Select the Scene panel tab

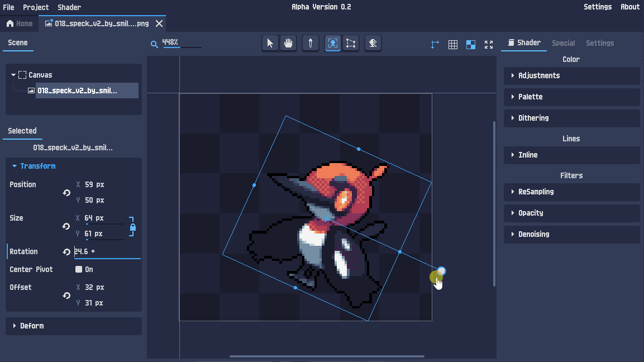18,42
